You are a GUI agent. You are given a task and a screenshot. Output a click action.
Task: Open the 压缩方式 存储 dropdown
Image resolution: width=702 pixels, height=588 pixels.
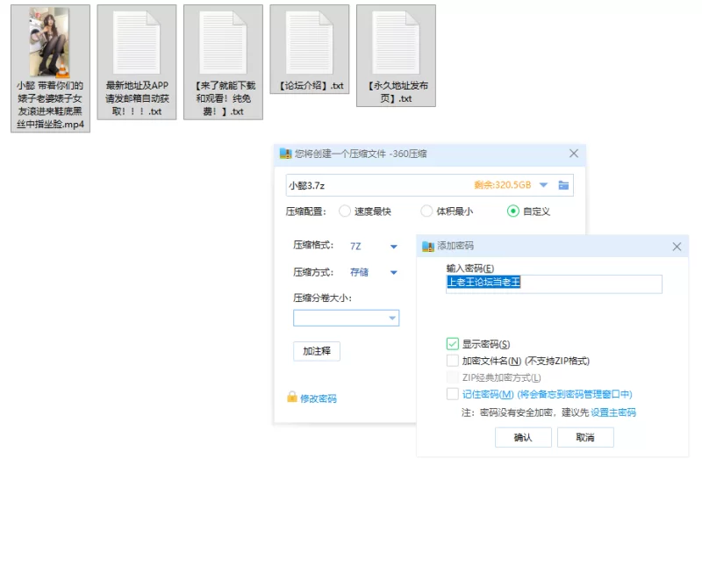click(x=374, y=272)
